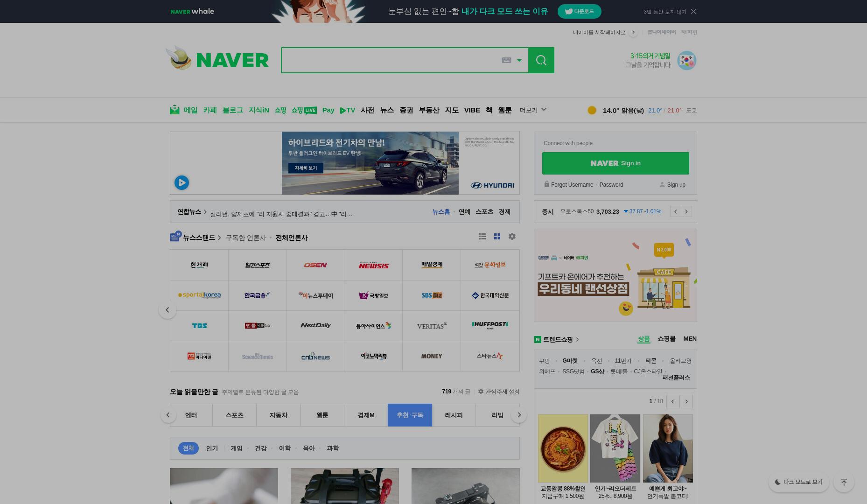Expand the 더보기 menu

[533, 110]
